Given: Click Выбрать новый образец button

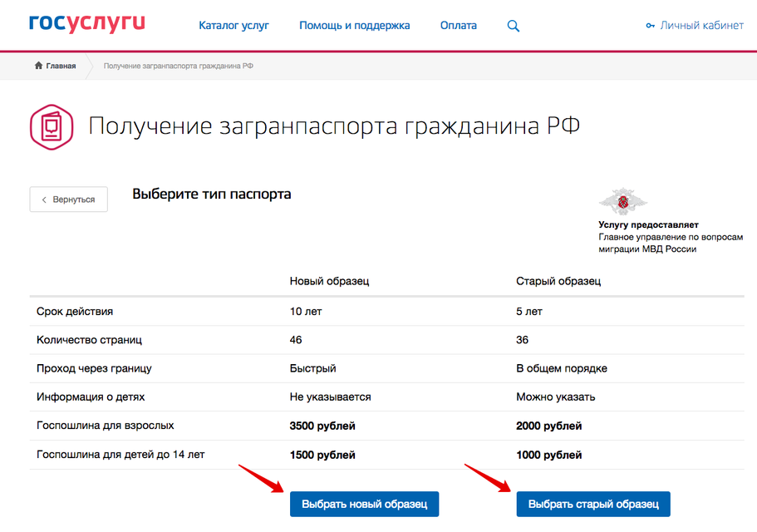Looking at the screenshot, I should point(365,504).
